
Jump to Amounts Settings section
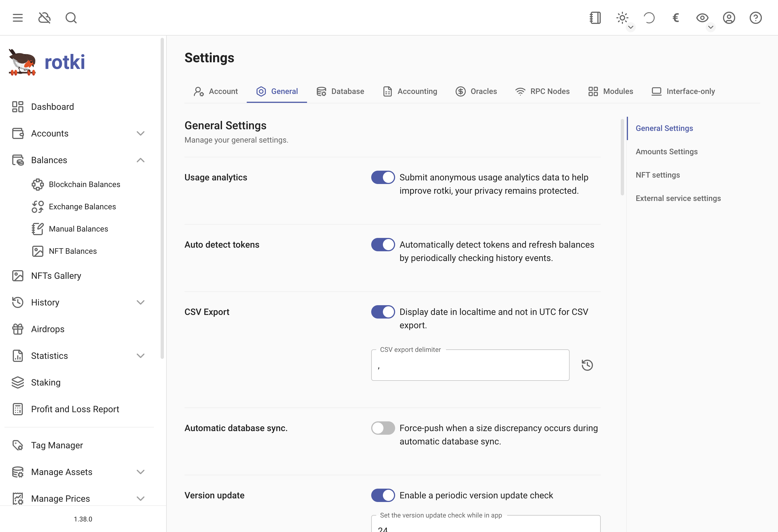(x=667, y=152)
